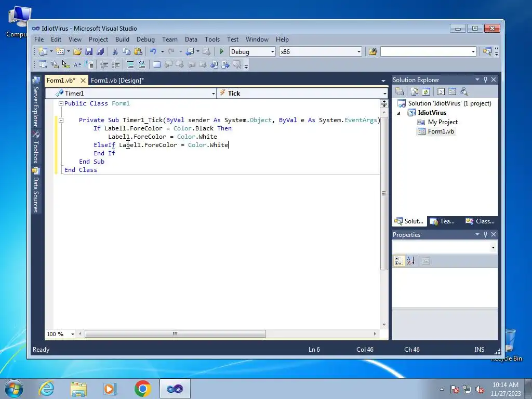Click the Display Object Member List icon
532x399 pixels.
43,64
